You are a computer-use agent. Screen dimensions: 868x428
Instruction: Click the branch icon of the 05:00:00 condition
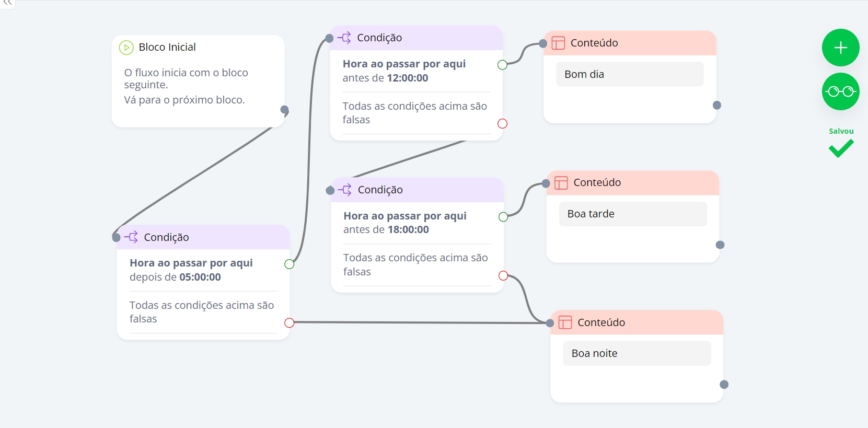131,237
